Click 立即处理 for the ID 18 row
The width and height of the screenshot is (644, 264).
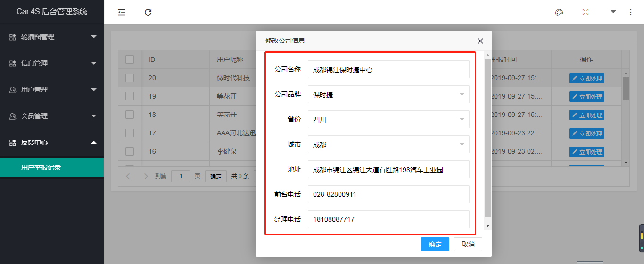[x=586, y=115]
